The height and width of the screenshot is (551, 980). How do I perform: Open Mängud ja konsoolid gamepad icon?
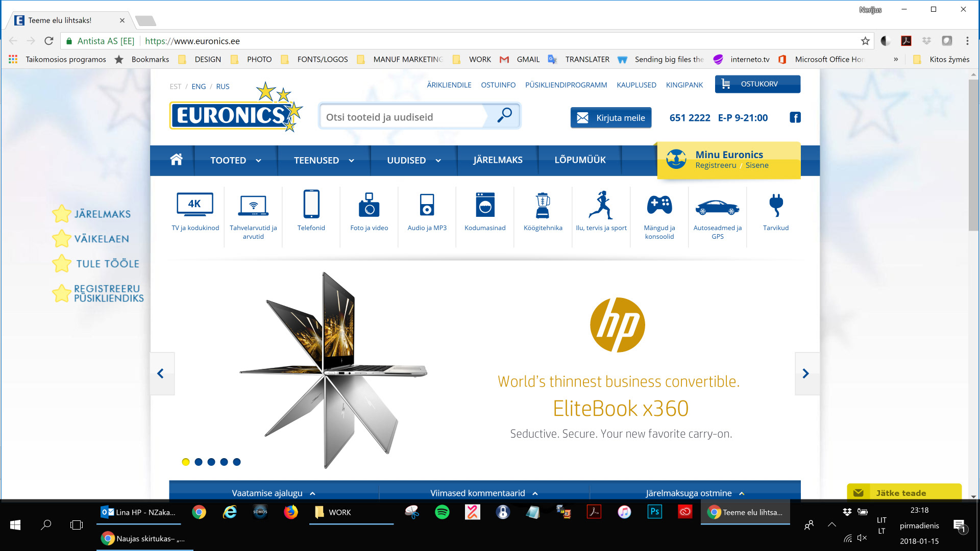[x=659, y=205]
